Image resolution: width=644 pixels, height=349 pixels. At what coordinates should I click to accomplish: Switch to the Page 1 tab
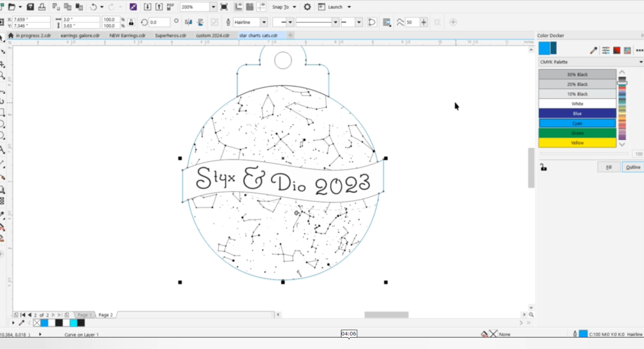click(84, 314)
